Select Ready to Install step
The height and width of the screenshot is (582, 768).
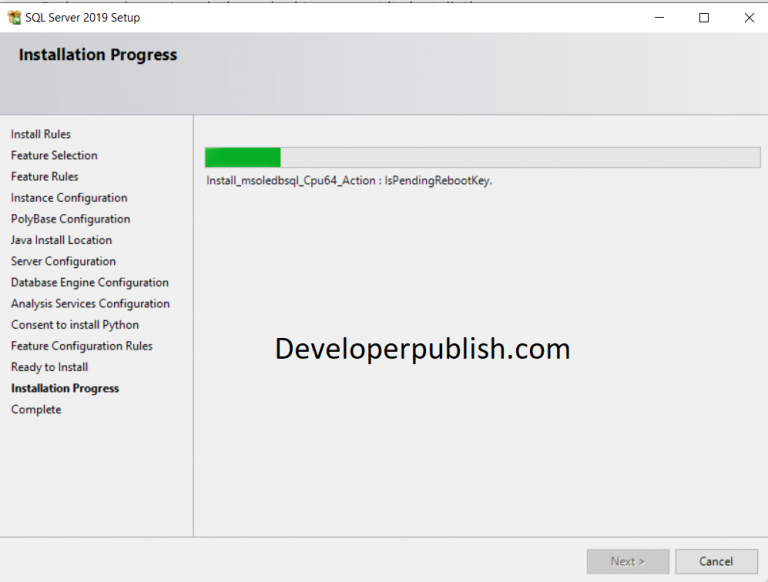49,367
